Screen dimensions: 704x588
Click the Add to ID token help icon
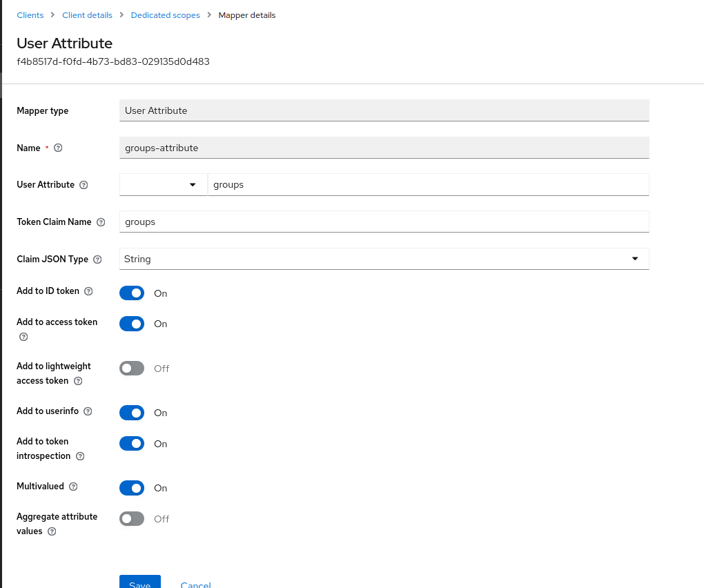pyautogui.click(x=88, y=291)
